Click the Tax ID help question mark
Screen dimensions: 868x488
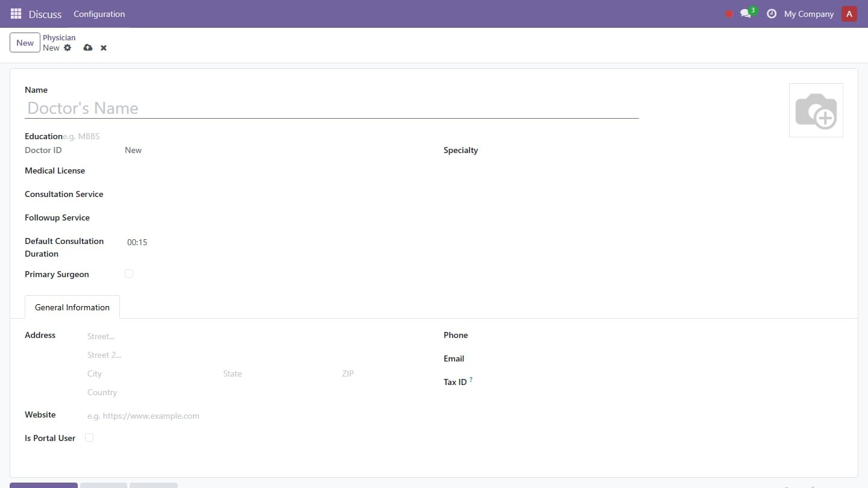[471, 380]
